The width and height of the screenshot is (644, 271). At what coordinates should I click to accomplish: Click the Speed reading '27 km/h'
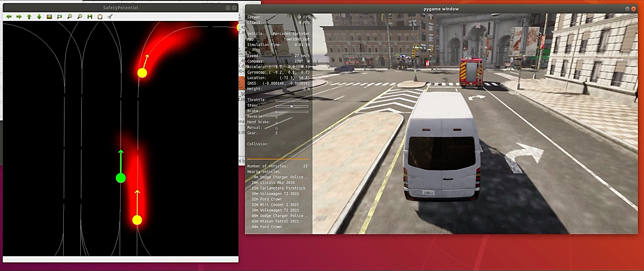tap(302, 56)
